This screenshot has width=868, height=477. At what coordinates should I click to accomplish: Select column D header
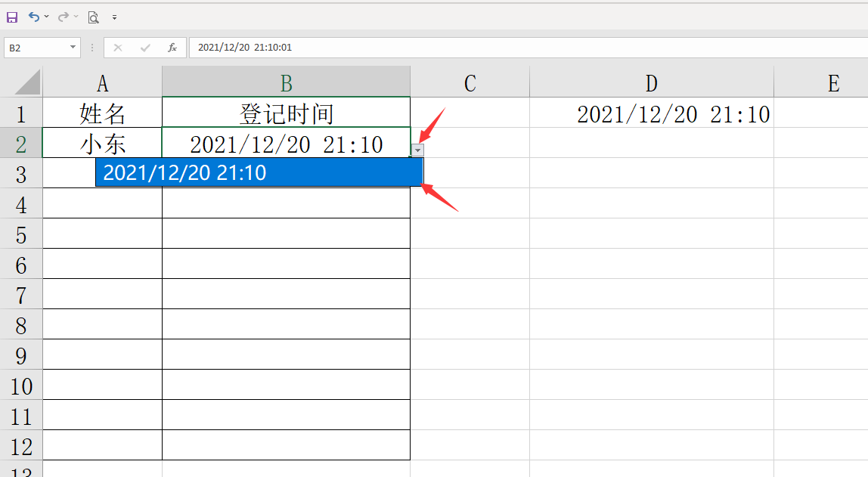pyautogui.click(x=652, y=82)
